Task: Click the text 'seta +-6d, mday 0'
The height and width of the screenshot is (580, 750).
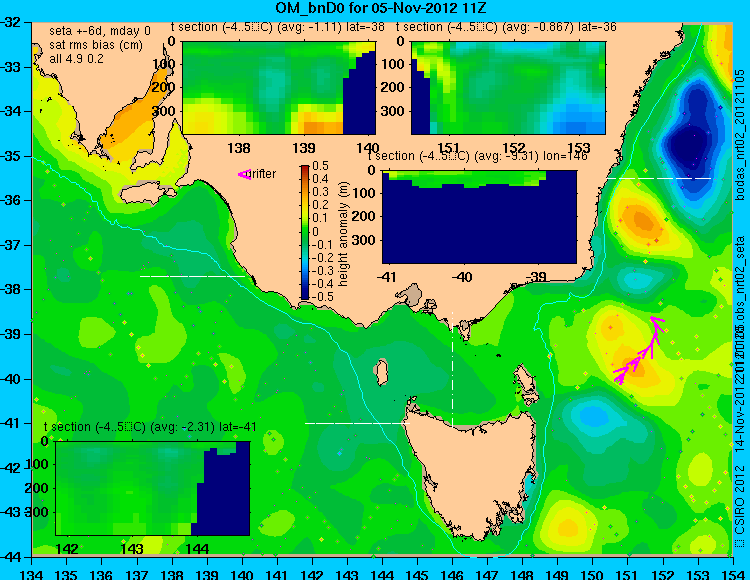Action: 100,31
